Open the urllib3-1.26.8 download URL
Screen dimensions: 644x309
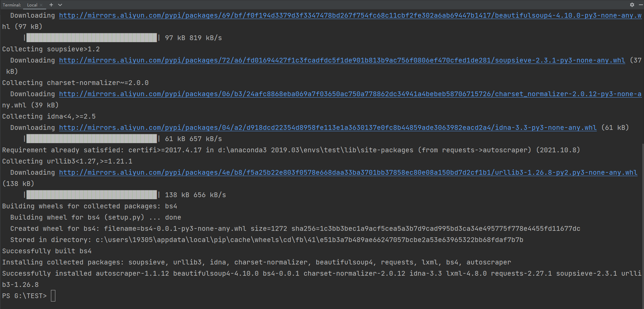click(346, 172)
